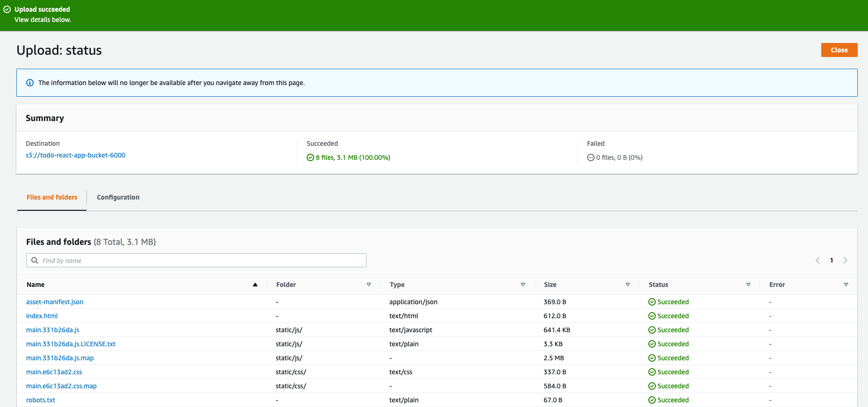Screen dimensions: 868x407
Task: Click the info icon in the blue notice
Action: tap(30, 83)
